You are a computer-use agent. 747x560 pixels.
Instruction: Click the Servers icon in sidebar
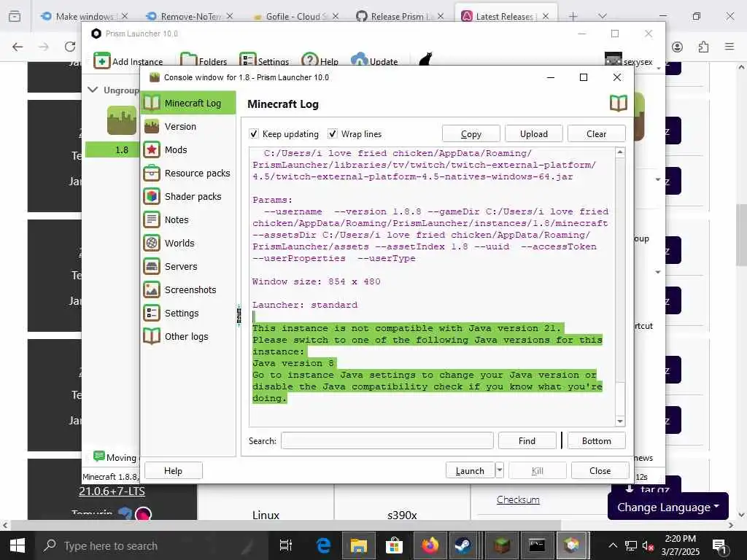pyautogui.click(x=152, y=266)
